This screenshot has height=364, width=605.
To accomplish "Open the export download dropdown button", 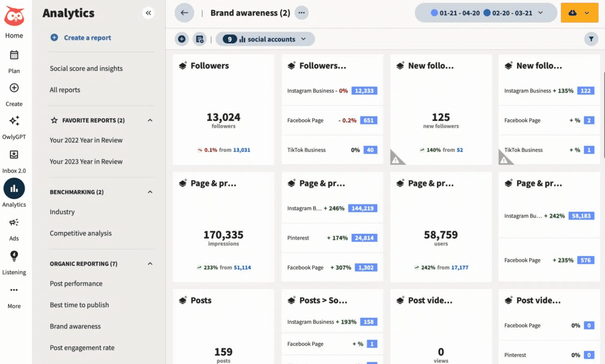I will click(x=579, y=13).
